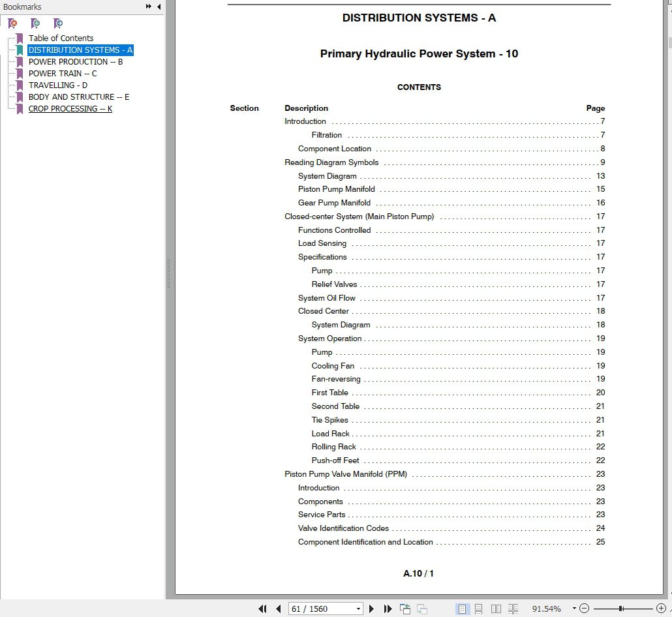Open CROP PROCESSING -- K bookmark link
This screenshot has width=672, height=617.
(x=70, y=108)
